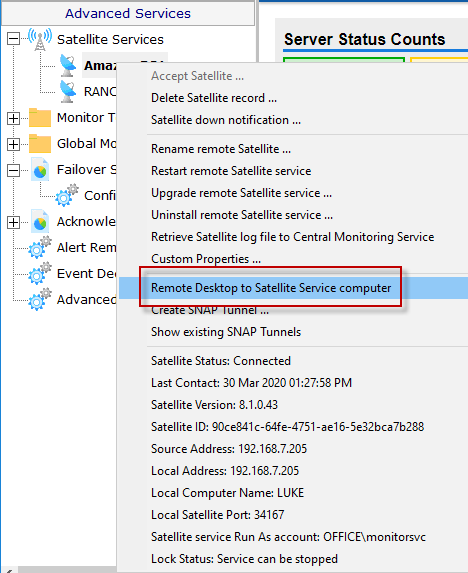Open the Event De tree item
The height and width of the screenshot is (573, 468).
tap(87, 273)
